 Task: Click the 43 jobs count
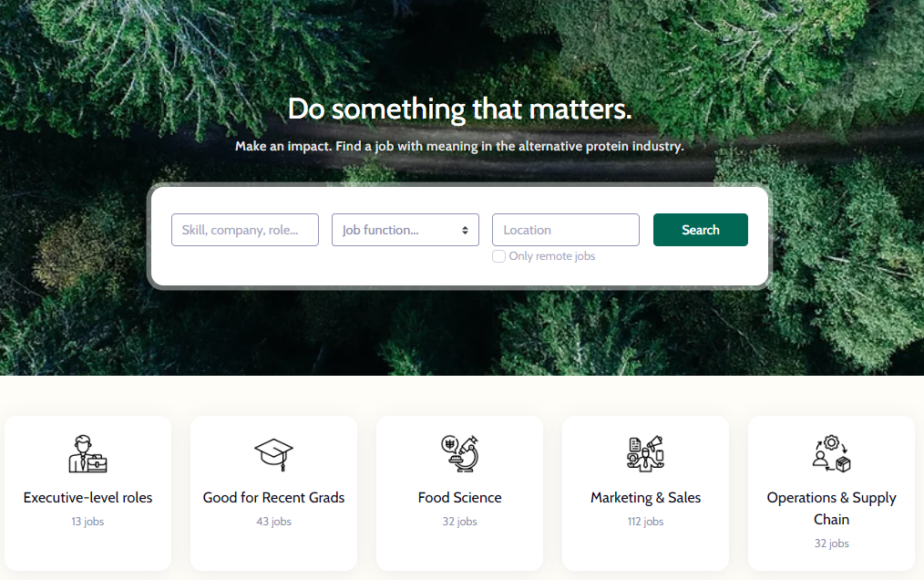coord(273,522)
